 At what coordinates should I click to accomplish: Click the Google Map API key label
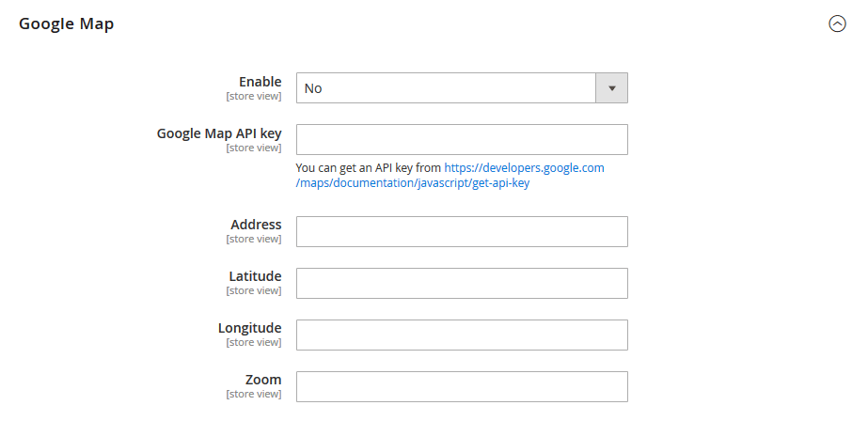click(x=219, y=133)
